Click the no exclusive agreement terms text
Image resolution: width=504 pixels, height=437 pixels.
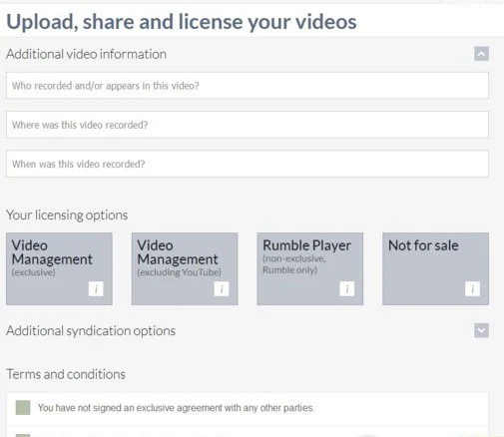coord(176,408)
